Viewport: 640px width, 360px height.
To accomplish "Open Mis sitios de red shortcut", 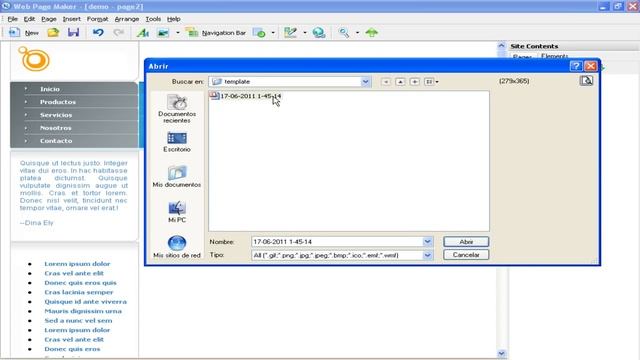I will click(177, 247).
